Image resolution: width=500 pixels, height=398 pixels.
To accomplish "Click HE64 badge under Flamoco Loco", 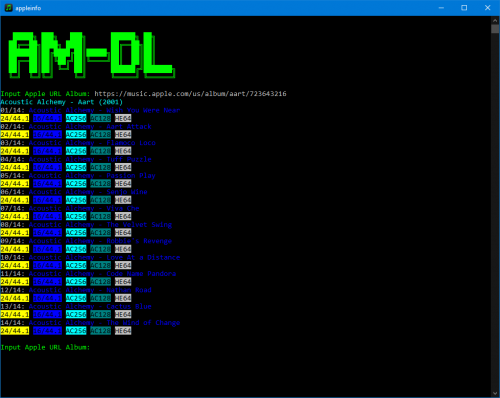I will point(123,151).
